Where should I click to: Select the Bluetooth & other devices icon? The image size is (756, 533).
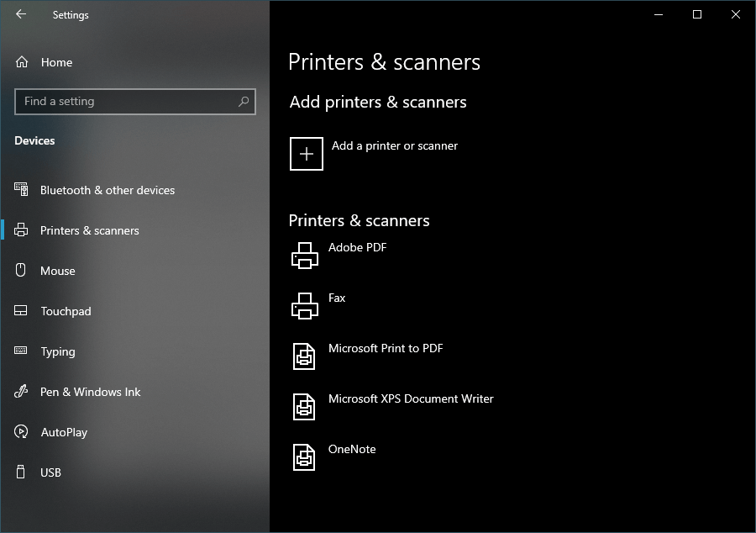coord(21,189)
